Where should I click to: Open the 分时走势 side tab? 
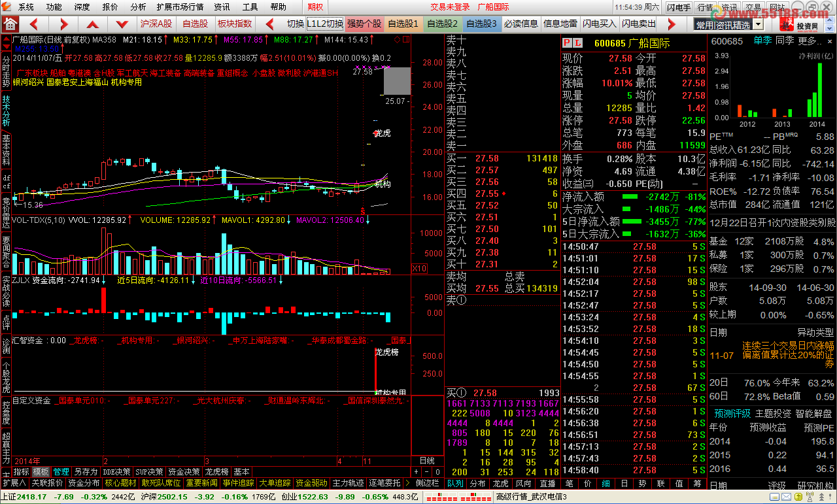pyautogui.click(x=6, y=71)
